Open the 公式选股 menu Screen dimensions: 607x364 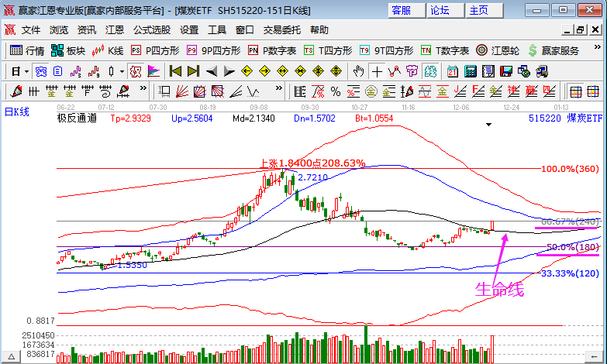coord(152,29)
